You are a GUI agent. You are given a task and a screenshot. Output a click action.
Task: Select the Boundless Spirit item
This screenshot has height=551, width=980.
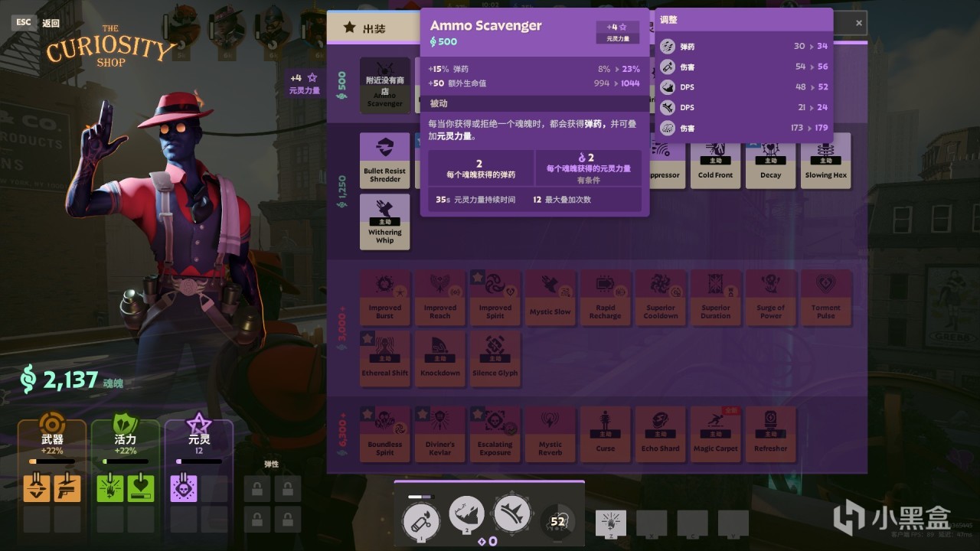coord(385,434)
